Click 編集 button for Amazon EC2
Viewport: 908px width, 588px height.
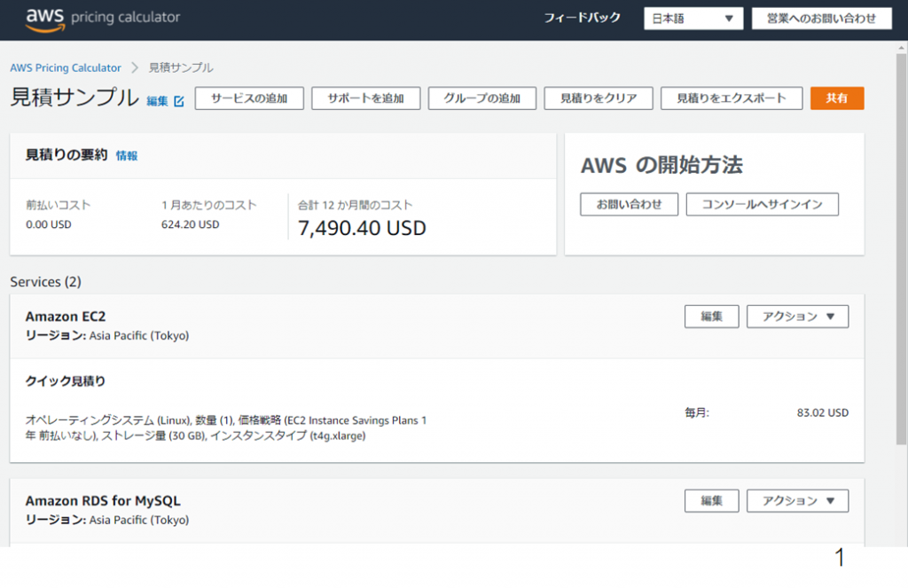711,317
